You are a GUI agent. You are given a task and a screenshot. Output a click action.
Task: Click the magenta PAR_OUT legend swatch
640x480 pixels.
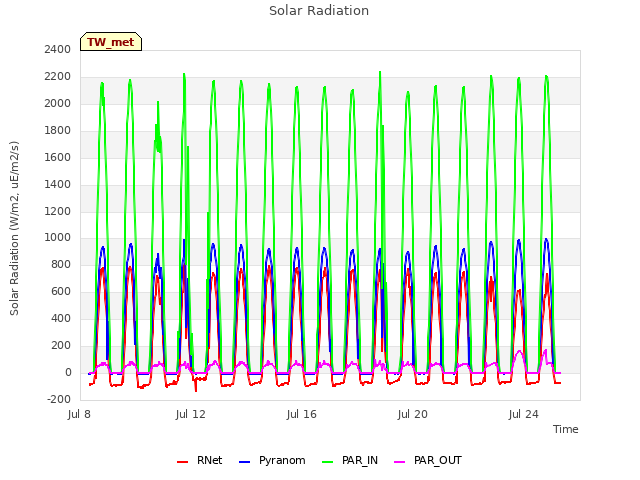pos(400,462)
